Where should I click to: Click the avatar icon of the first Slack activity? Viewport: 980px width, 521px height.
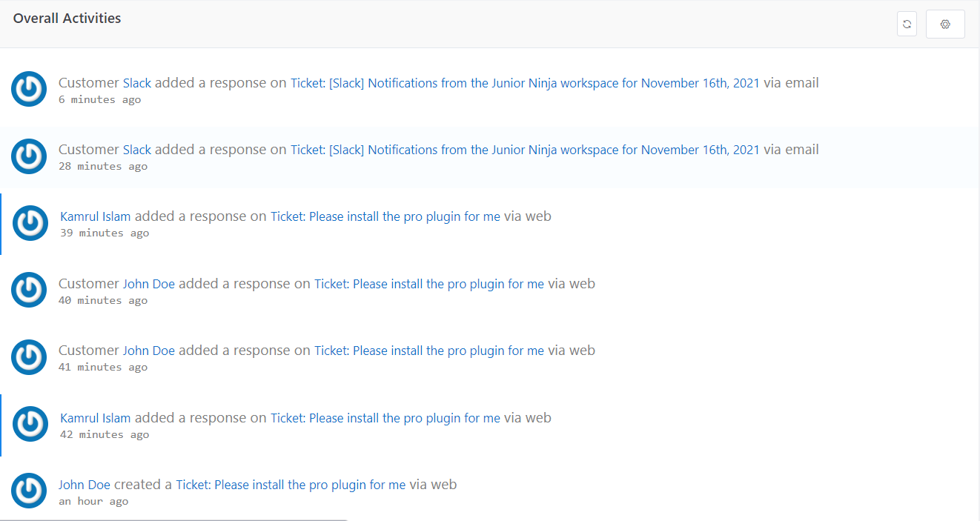(29, 89)
